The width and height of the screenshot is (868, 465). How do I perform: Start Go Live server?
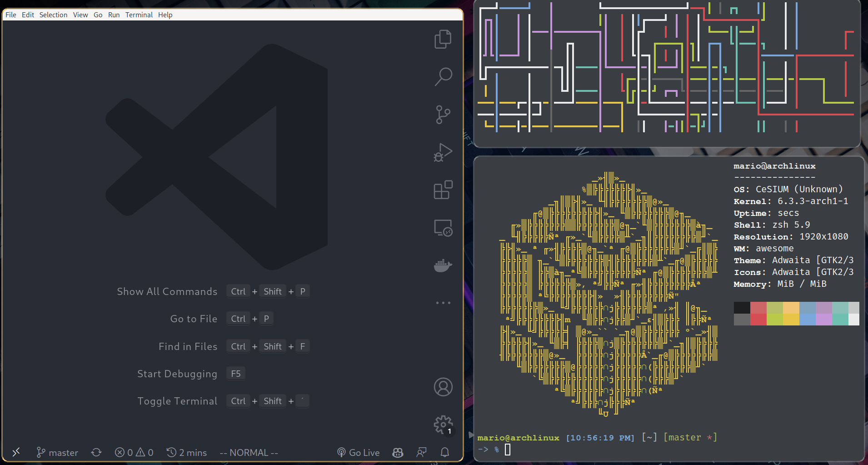click(358, 452)
